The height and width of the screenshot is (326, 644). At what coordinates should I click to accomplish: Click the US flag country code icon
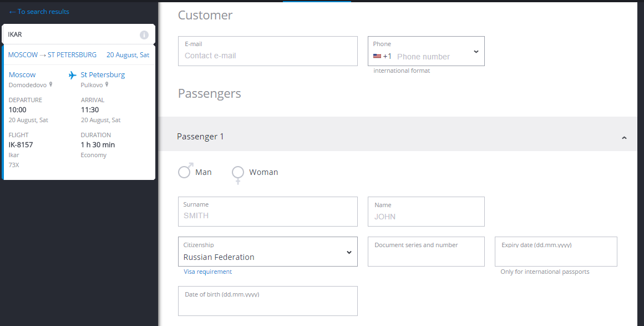pyautogui.click(x=377, y=56)
